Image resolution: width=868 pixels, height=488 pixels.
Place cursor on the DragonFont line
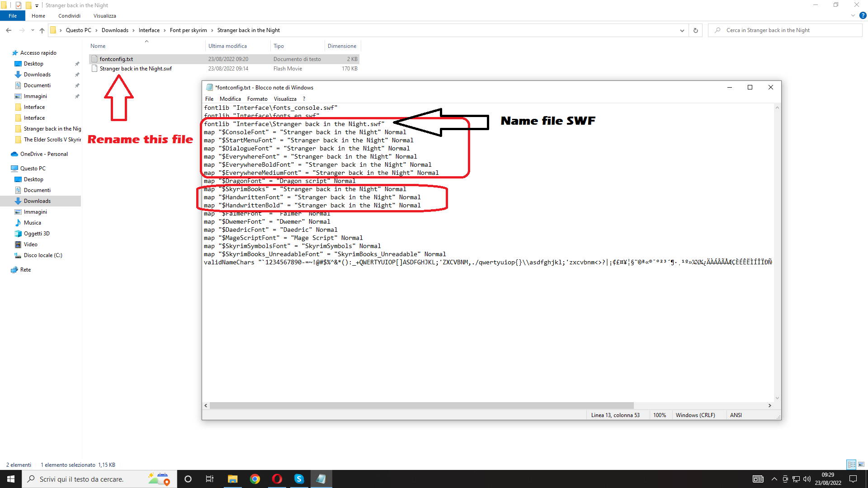(x=279, y=181)
